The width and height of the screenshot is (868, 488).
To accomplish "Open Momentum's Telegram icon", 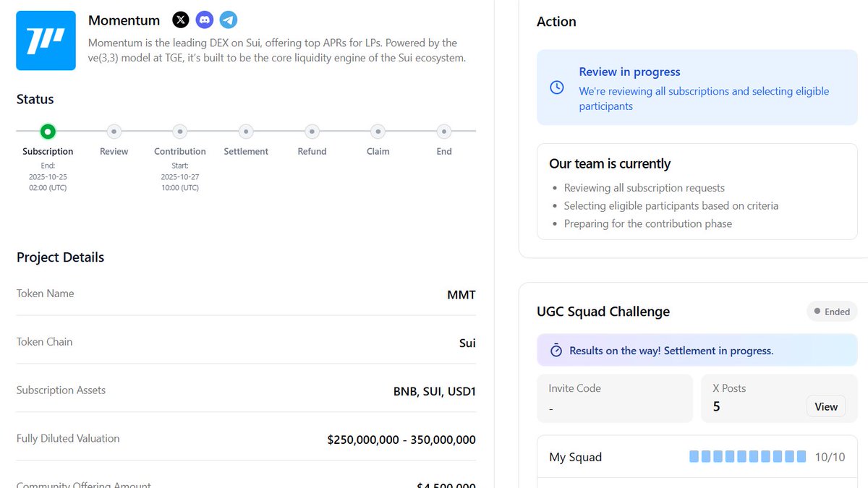I will click(229, 20).
